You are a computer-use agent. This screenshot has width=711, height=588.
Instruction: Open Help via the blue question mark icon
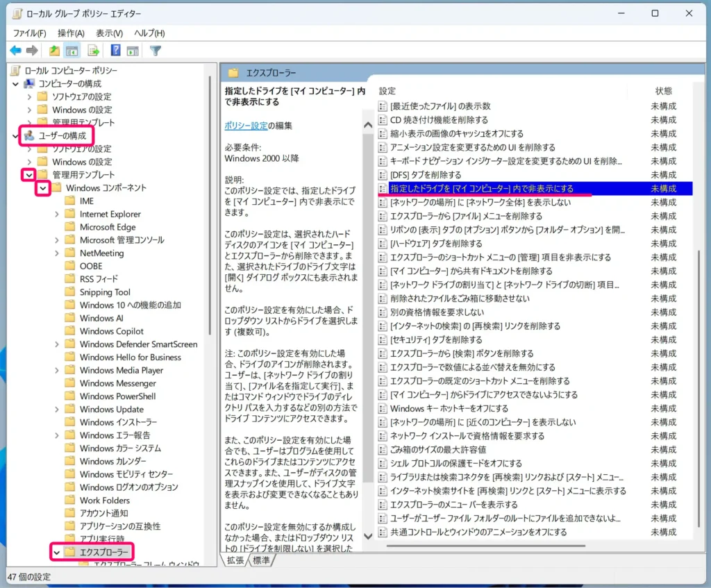point(115,51)
